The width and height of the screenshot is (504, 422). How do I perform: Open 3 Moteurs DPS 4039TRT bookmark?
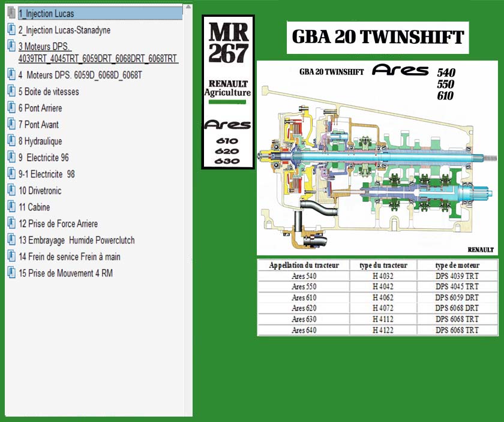tap(98, 52)
